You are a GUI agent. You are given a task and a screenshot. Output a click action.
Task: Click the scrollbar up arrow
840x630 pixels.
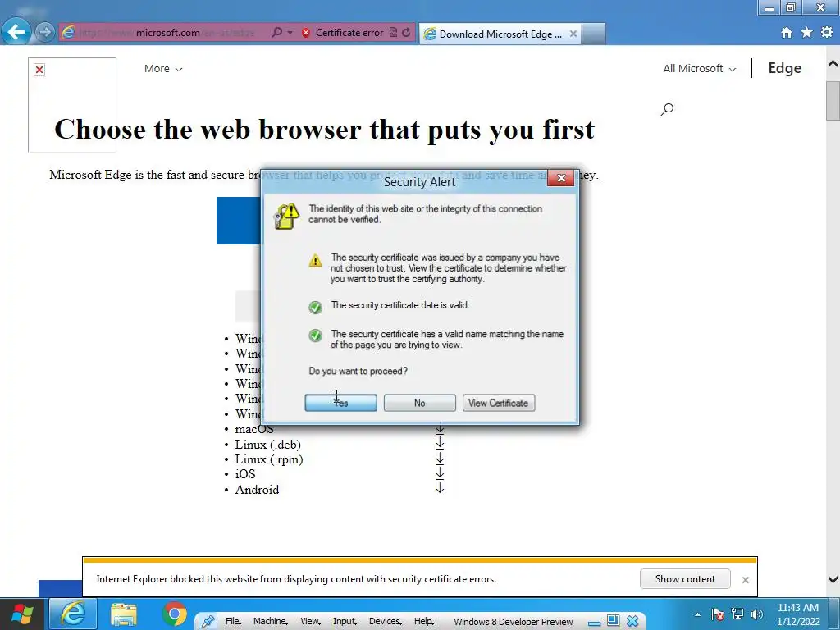(x=833, y=64)
